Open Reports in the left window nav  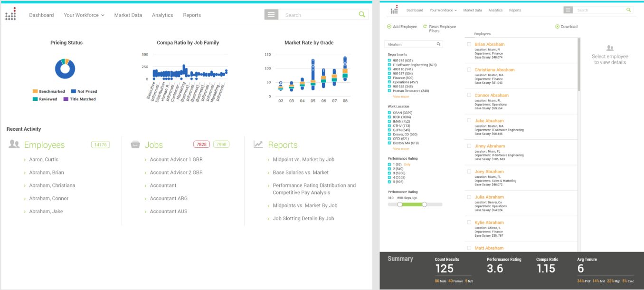[x=192, y=15]
